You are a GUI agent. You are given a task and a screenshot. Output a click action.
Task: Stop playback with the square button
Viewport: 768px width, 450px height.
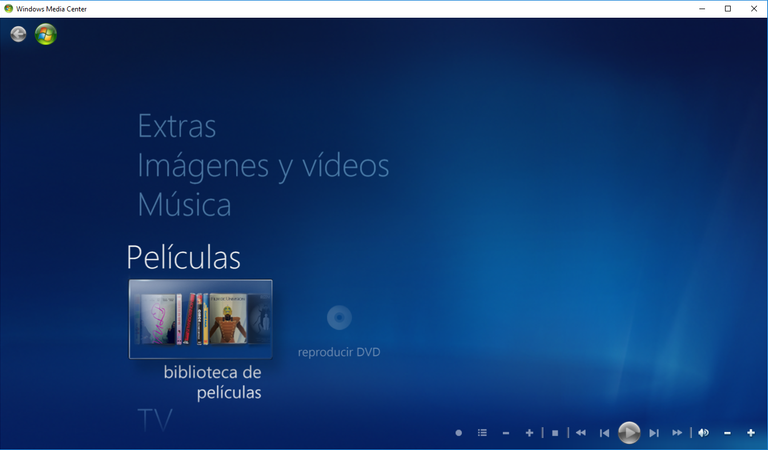[555, 433]
